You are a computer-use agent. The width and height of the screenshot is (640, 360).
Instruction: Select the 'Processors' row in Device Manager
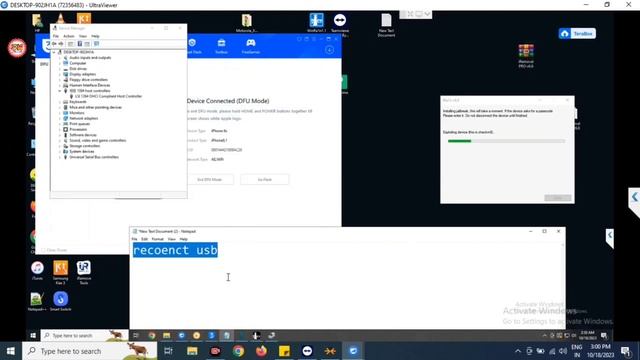coord(78,129)
